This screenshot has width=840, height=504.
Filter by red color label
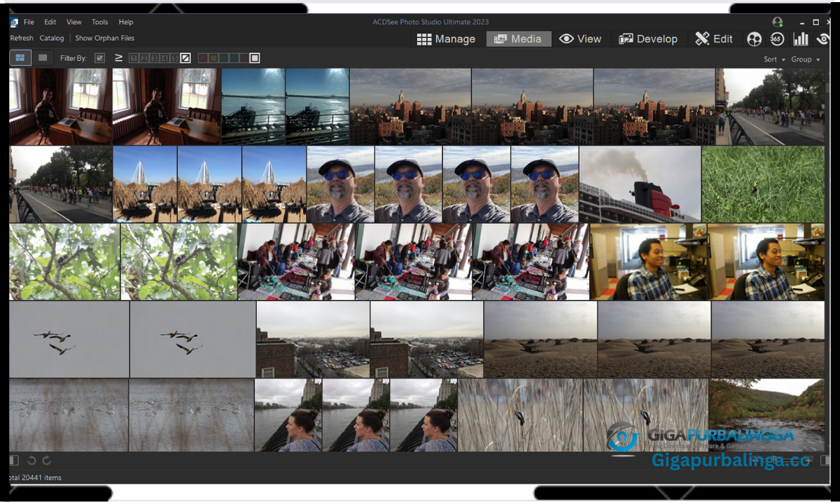(x=203, y=58)
